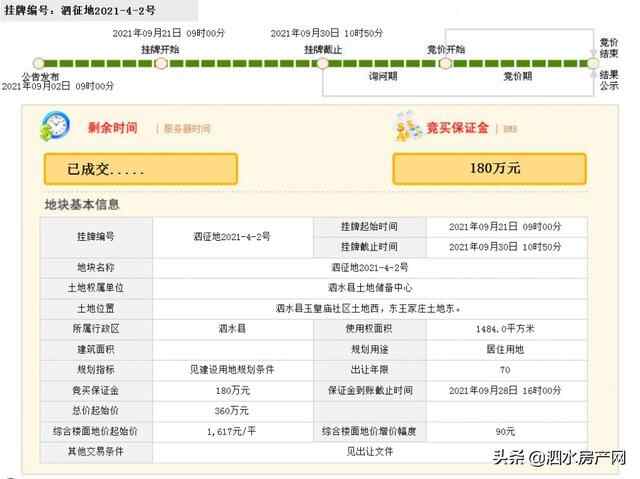Click the 竞价结果 label
This screenshot has height=479, width=640.
(609, 48)
